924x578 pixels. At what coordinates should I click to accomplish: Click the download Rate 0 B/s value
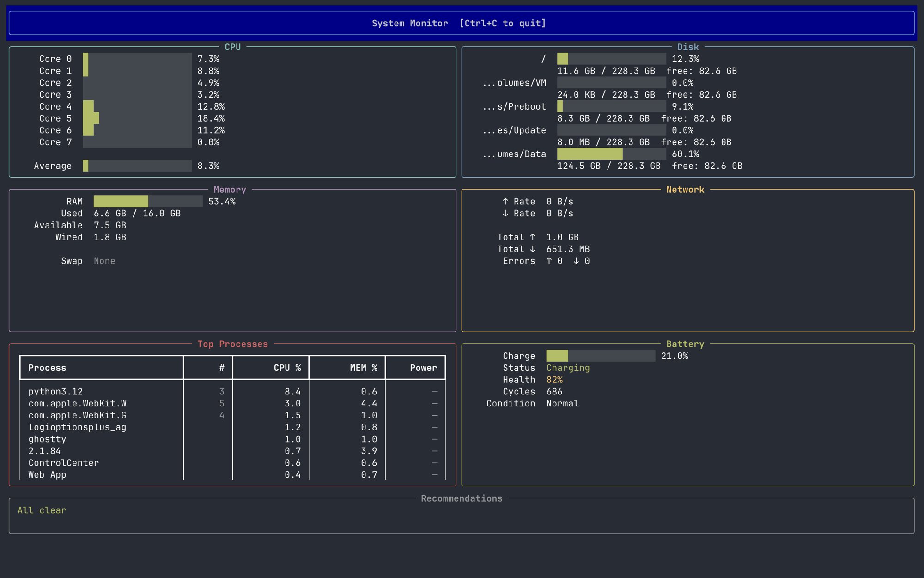point(559,213)
